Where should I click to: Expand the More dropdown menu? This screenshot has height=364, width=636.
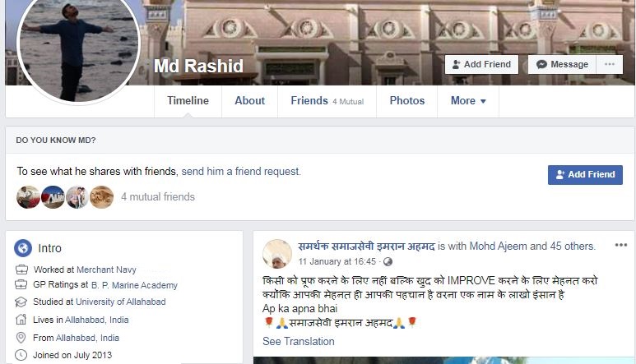point(468,101)
